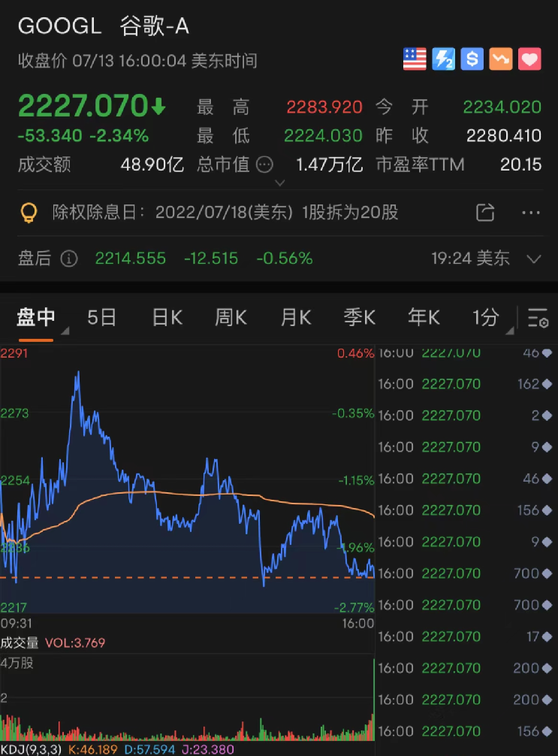Open chart settings list-gear icon

coord(538,318)
